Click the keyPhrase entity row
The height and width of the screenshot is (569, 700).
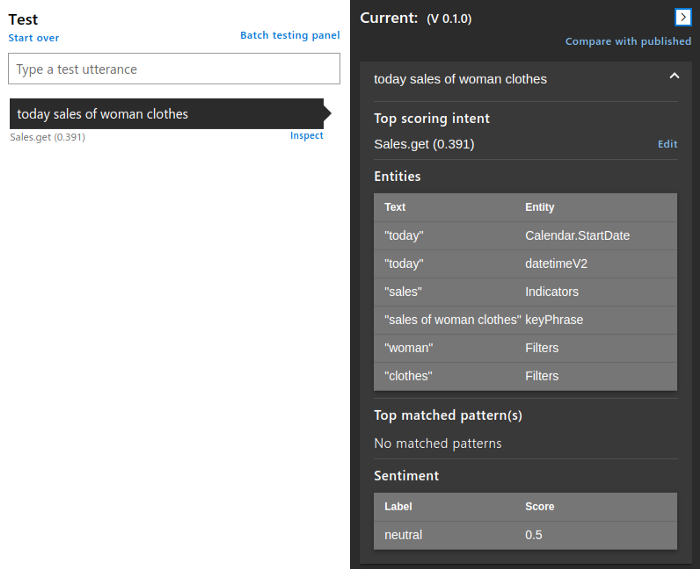tap(525, 320)
